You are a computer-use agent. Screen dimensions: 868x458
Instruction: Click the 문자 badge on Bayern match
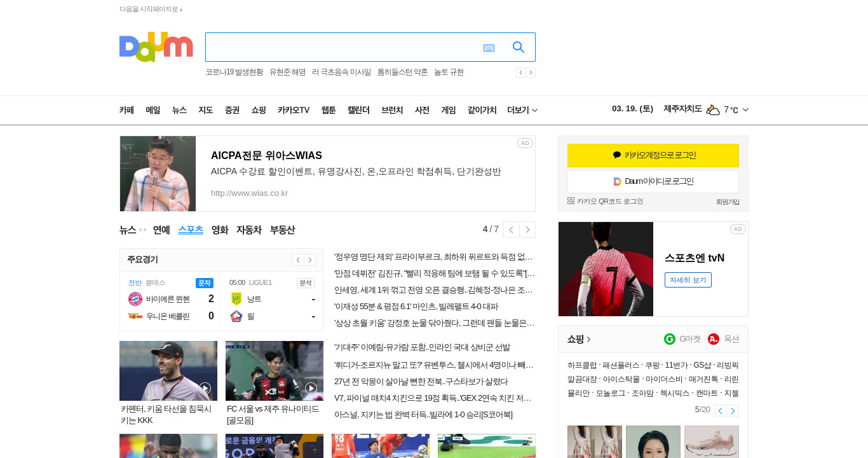(x=205, y=282)
